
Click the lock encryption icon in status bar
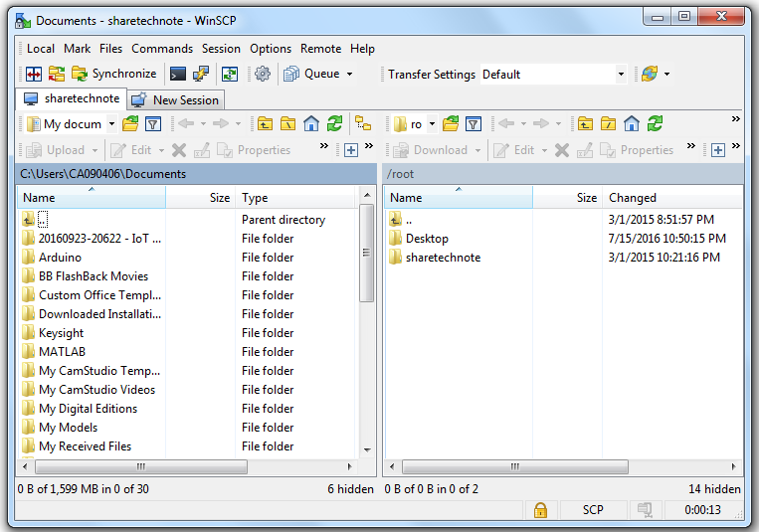540,510
